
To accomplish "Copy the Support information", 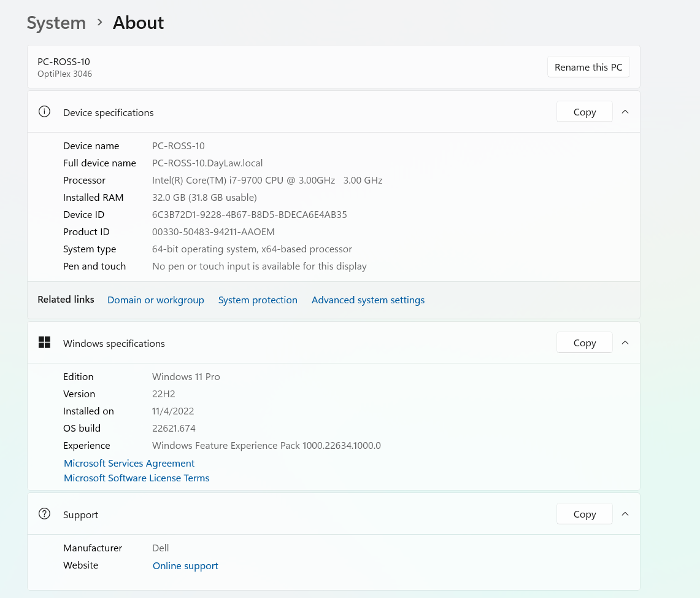I will [584, 514].
